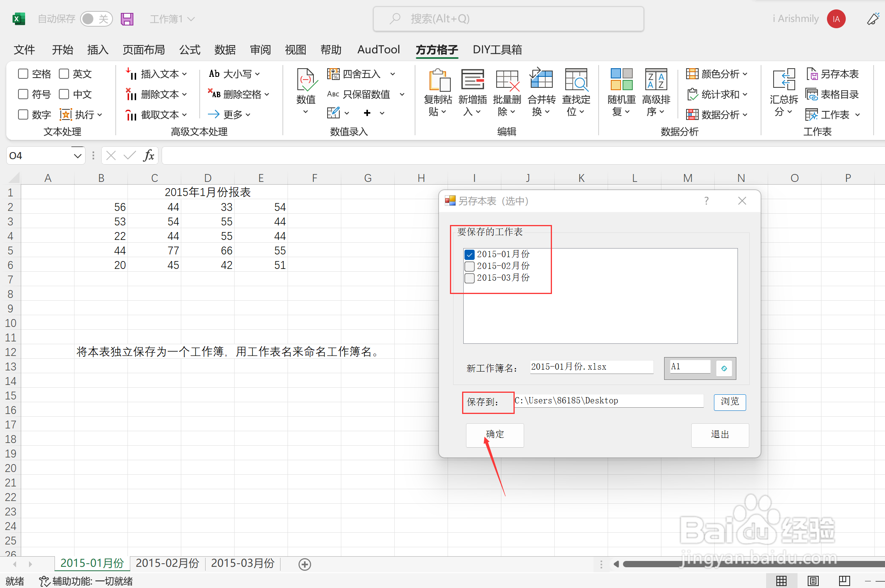
Task: Click the purple save icon in title bar
Action: point(127,19)
